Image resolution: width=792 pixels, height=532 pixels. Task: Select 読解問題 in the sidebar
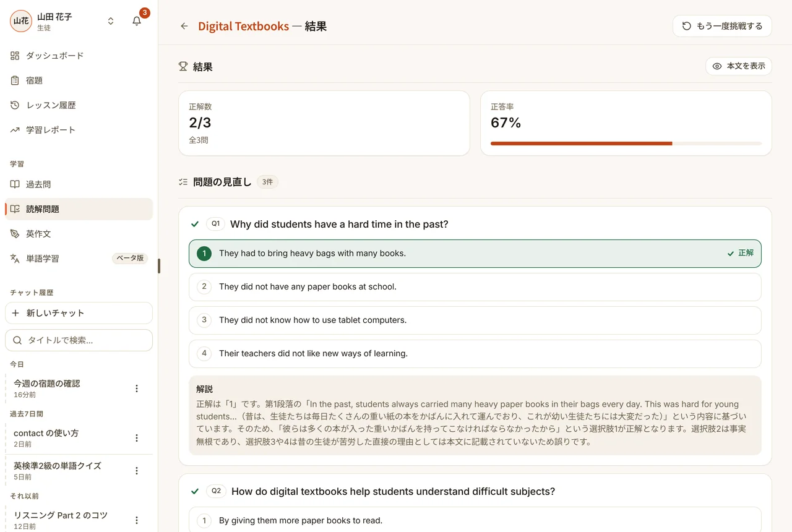click(x=79, y=209)
